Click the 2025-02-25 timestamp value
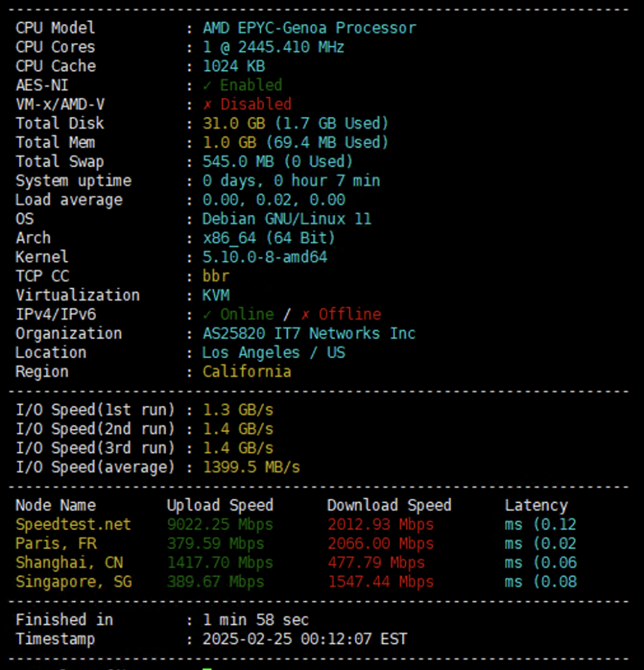Viewport: 644px width, 670px height. point(305,639)
